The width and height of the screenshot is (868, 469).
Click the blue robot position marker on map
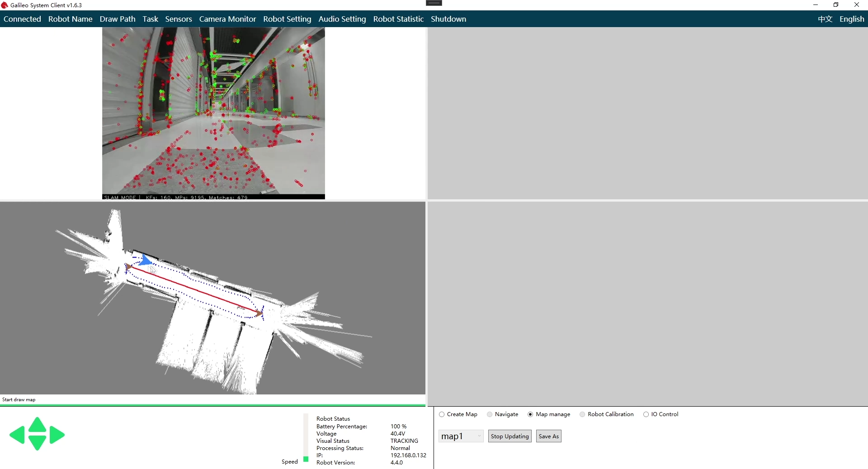click(145, 260)
